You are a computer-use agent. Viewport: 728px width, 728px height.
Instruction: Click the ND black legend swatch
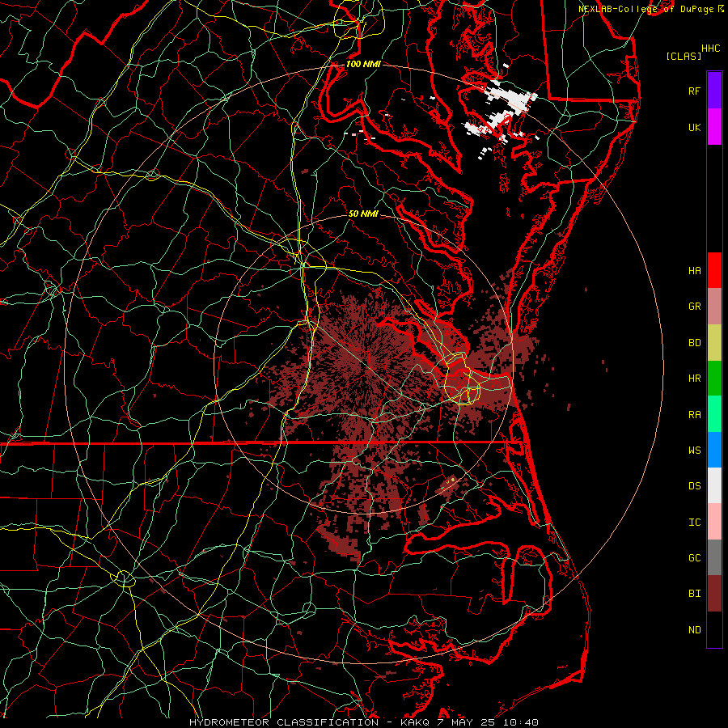coord(714,629)
